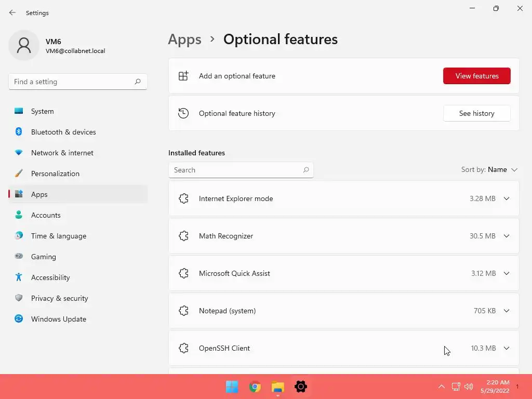Screen dimensions: 532x399
Task: Open the VM6 user profile picture
Action: click(24, 45)
